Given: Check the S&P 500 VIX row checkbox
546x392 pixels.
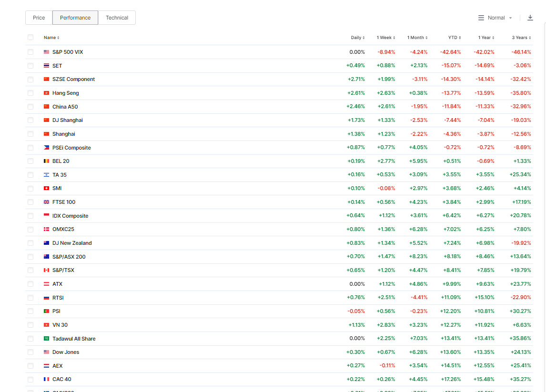Looking at the screenshot, I should (30, 52).
